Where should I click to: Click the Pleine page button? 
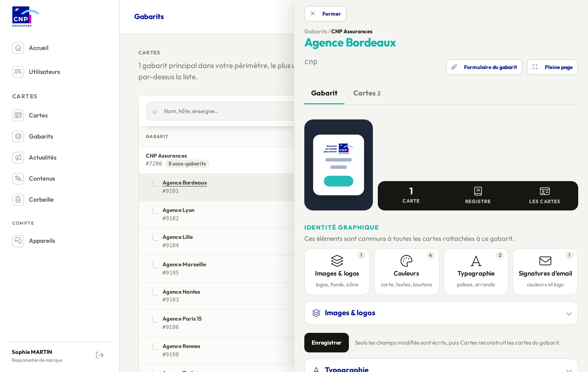point(552,67)
